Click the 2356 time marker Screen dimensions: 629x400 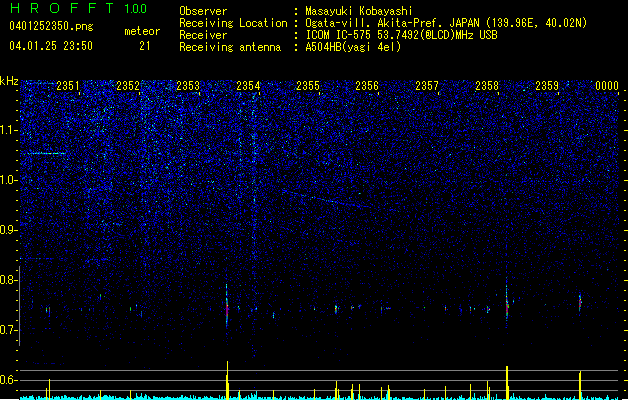click(367, 86)
